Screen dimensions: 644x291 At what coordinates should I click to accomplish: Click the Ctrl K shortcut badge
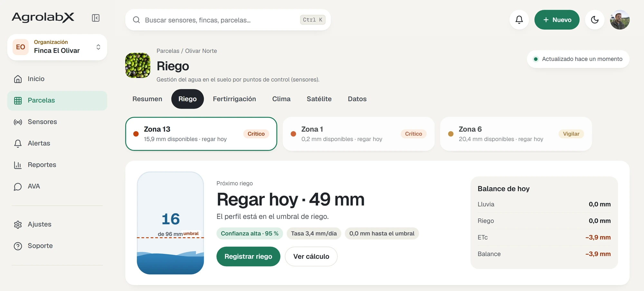(313, 20)
